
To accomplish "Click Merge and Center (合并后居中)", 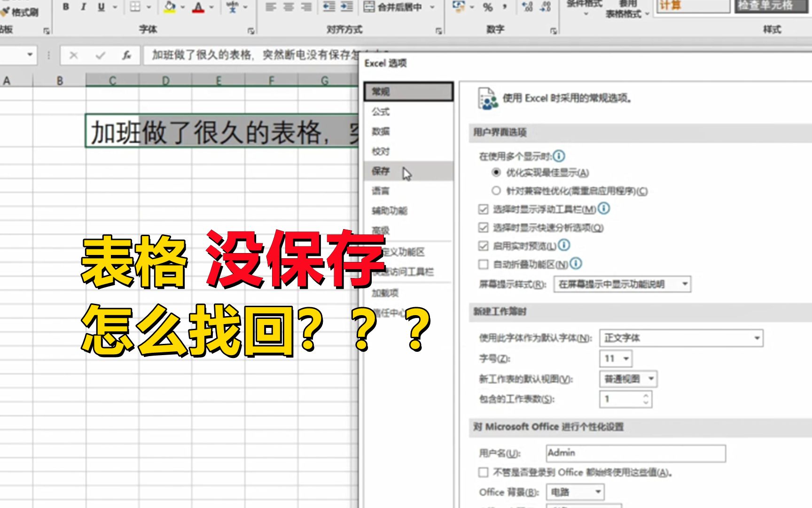I will [394, 7].
